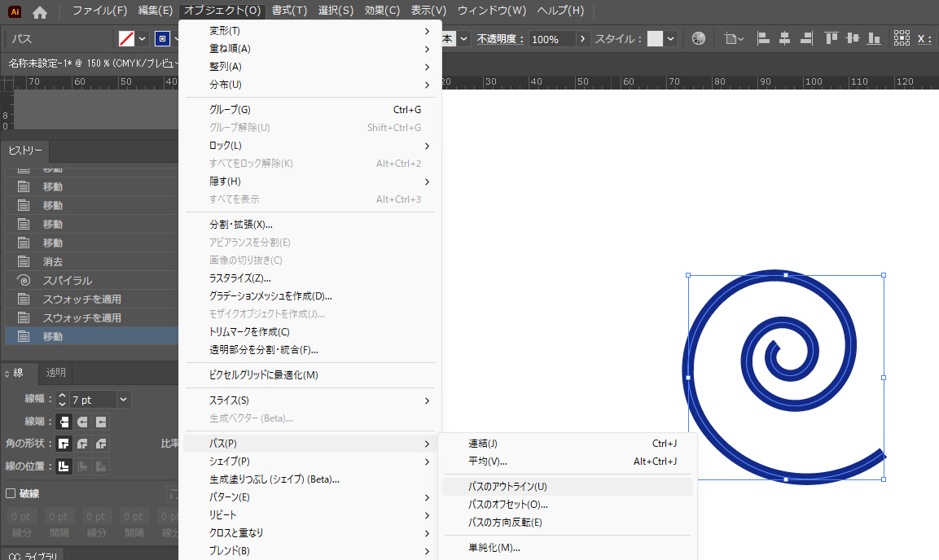The image size is (939, 560).
Task: Select the bevel join icon for 角の形状
Action: point(100,444)
